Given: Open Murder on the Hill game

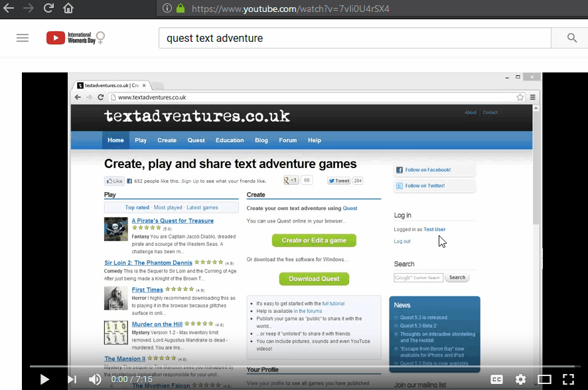Looking at the screenshot, I should [157, 324].
